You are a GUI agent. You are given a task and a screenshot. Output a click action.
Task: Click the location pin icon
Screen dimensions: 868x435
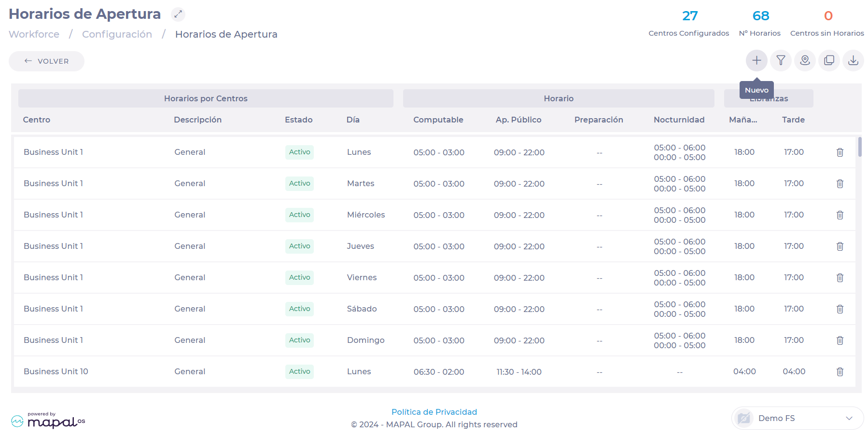805,61
